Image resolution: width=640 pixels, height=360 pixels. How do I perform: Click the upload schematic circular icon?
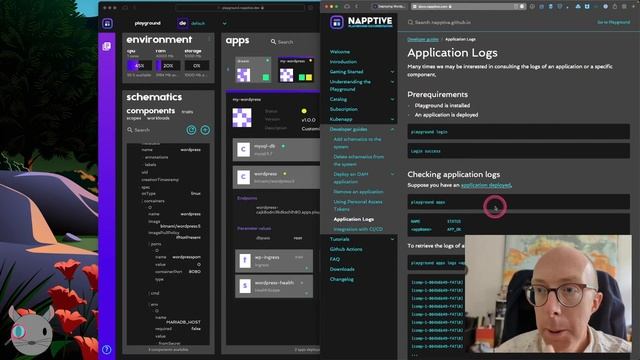205,130
